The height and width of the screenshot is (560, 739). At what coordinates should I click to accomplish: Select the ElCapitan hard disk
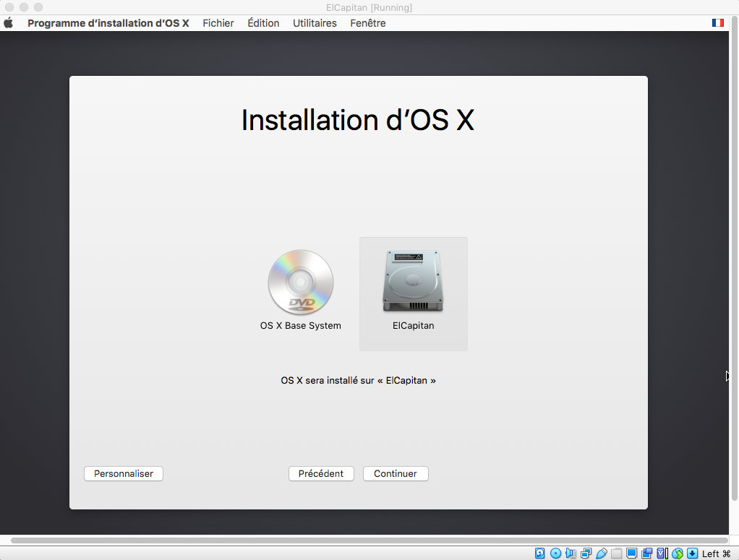point(414,294)
